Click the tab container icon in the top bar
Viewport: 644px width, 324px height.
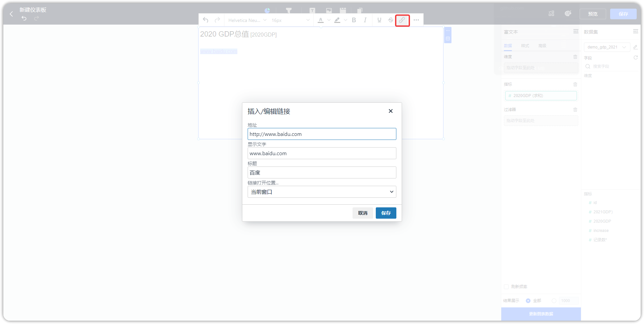(343, 11)
